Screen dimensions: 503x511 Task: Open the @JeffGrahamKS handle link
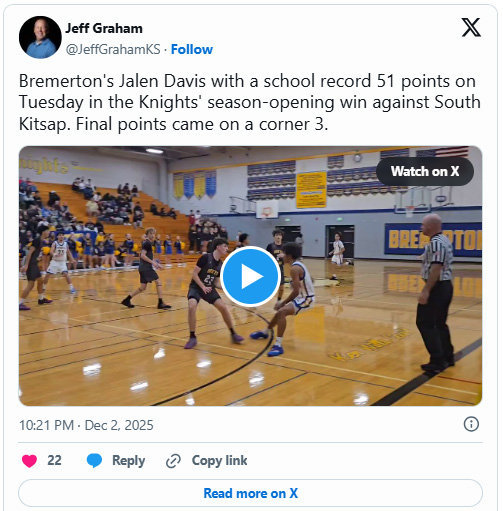[113, 49]
